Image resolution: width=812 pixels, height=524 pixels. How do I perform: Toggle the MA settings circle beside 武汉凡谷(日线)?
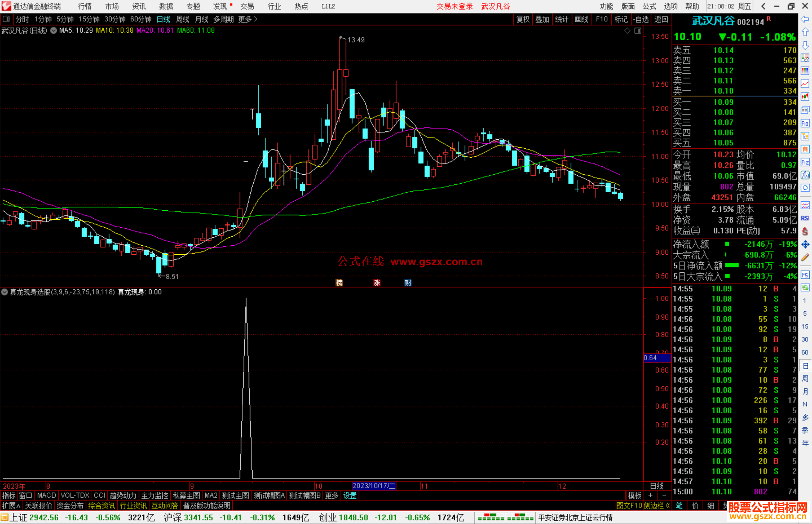pyautogui.click(x=53, y=30)
